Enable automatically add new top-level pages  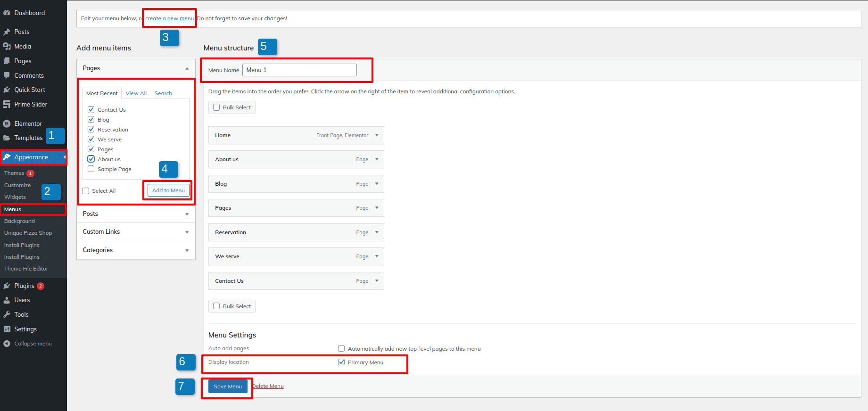[x=341, y=349]
